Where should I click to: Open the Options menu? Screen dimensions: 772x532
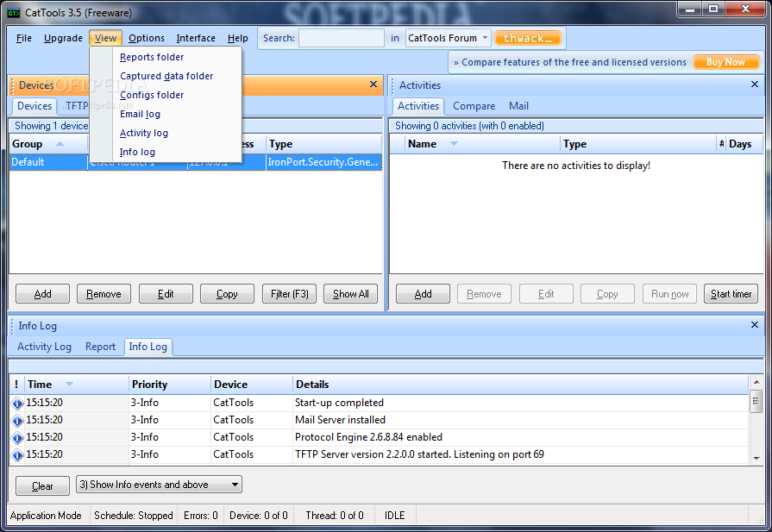pyautogui.click(x=147, y=39)
